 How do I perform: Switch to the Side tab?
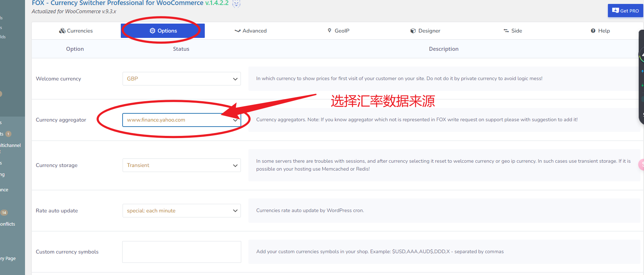(x=513, y=31)
